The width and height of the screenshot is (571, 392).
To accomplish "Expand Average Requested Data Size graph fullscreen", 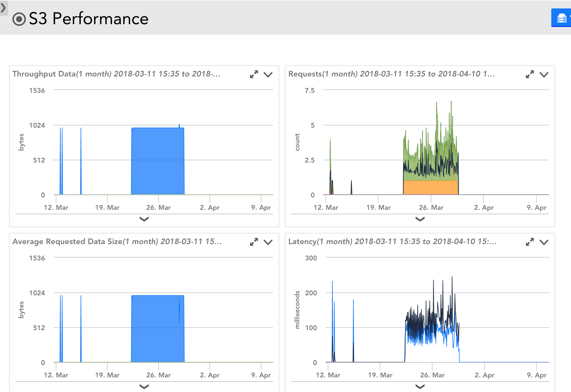I will [254, 242].
